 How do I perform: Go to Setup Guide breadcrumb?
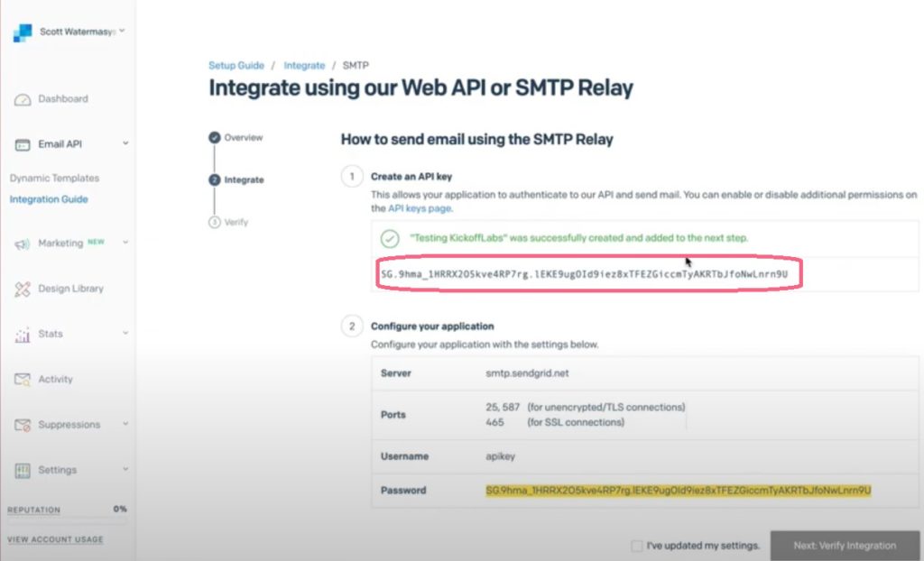click(x=236, y=66)
